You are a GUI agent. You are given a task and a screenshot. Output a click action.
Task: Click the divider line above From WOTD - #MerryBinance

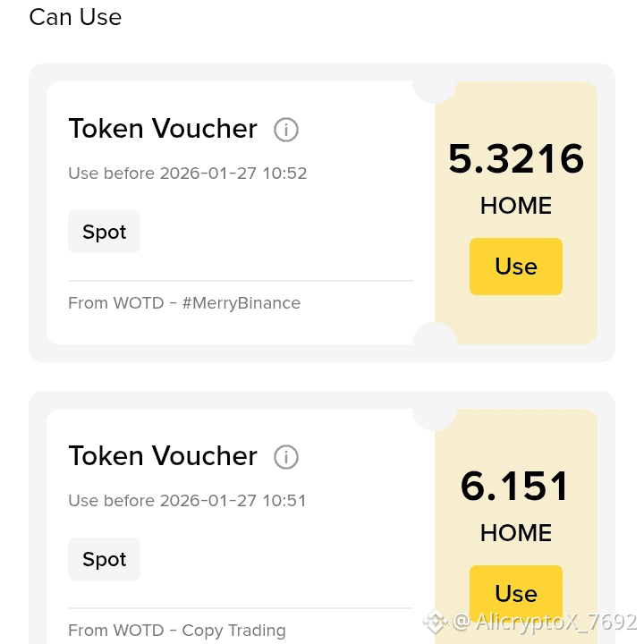240,281
